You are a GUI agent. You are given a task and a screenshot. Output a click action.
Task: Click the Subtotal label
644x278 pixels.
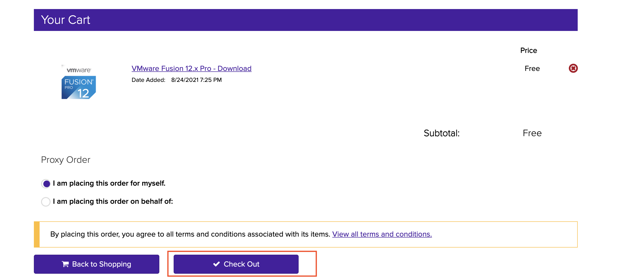tap(441, 133)
